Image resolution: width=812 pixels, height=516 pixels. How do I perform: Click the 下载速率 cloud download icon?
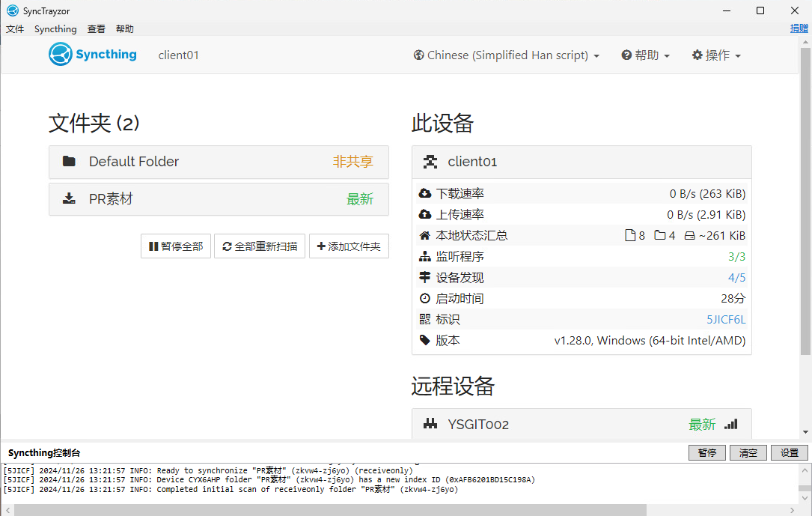424,193
